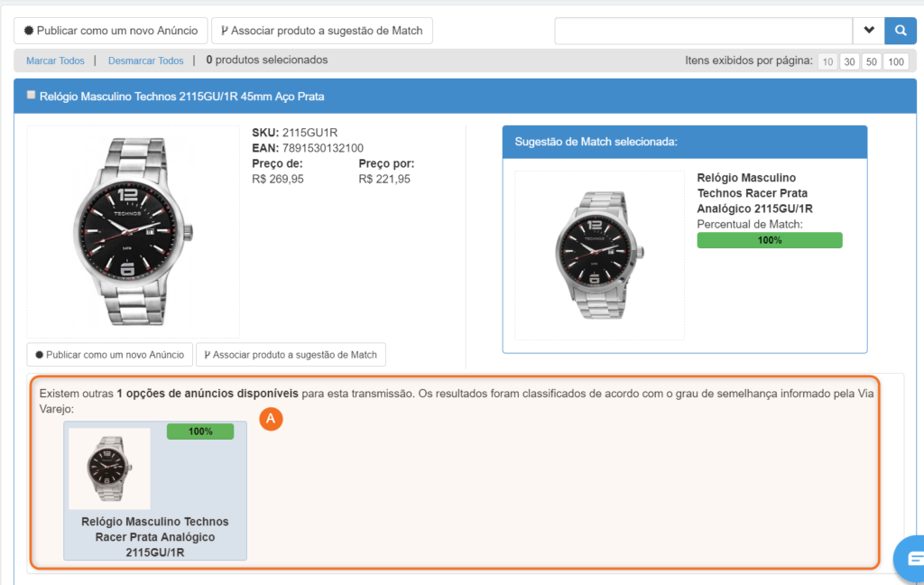Click the 0 produtos selecionados text
This screenshot has width=924, height=585.
click(267, 60)
